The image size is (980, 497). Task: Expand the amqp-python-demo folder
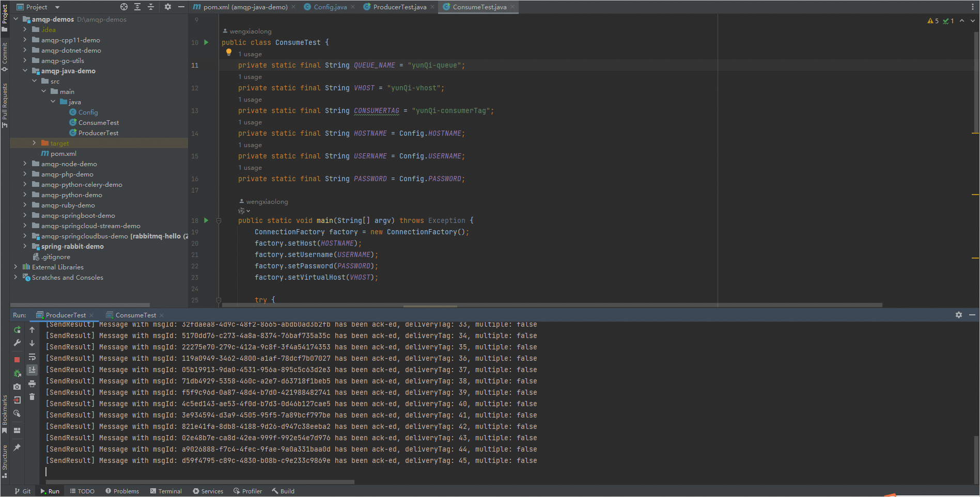tap(25, 195)
